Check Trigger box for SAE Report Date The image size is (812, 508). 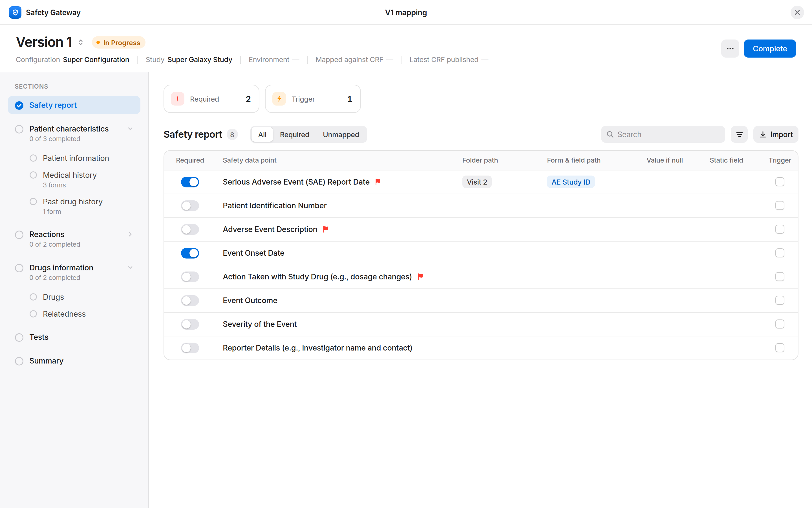tap(780, 182)
